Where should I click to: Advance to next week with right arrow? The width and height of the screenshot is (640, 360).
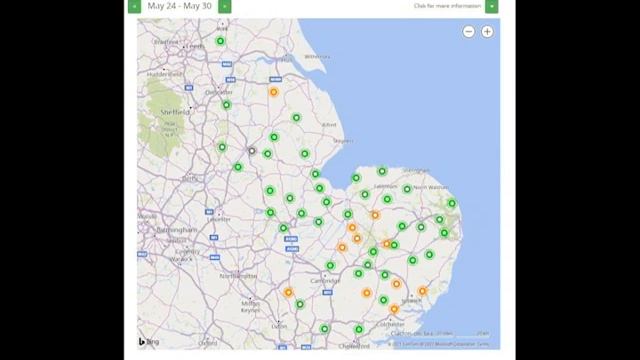pyautogui.click(x=224, y=6)
